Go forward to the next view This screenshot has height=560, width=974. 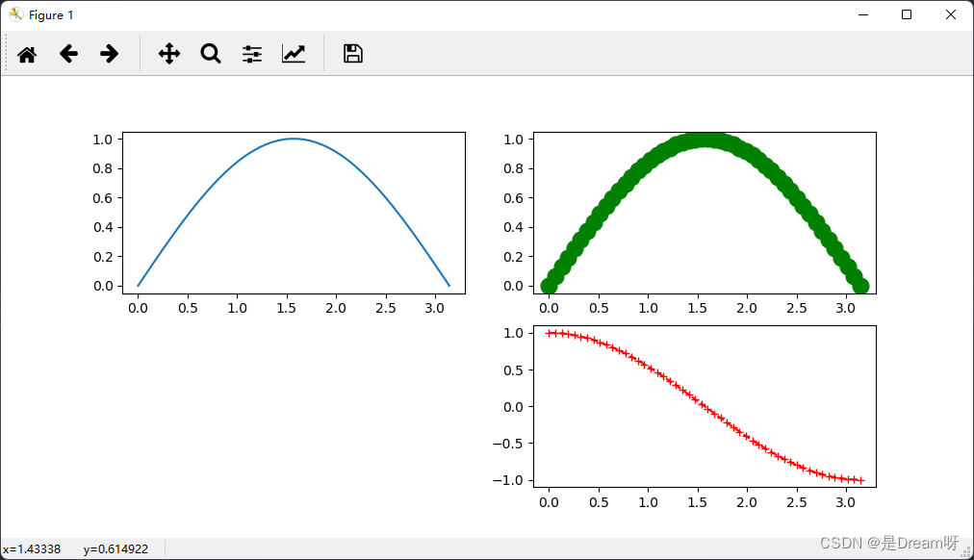click(110, 54)
